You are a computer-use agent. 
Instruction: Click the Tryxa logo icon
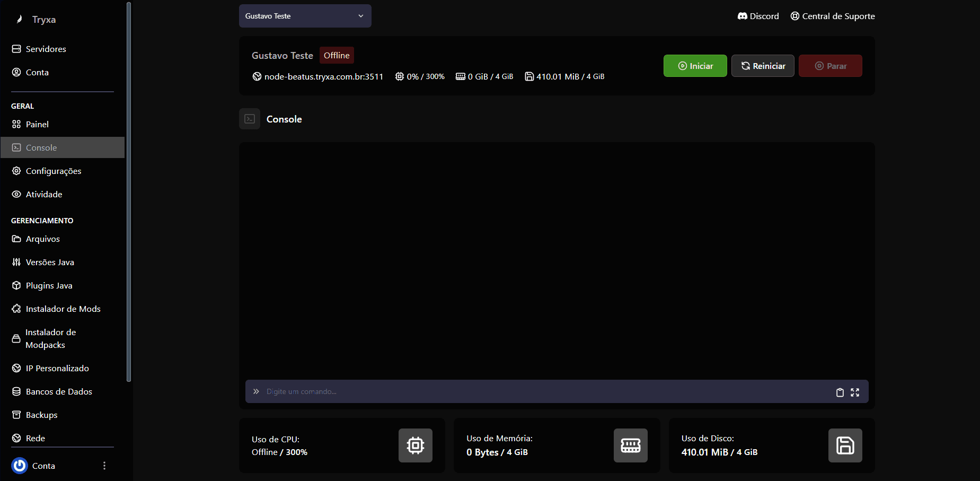[20, 20]
